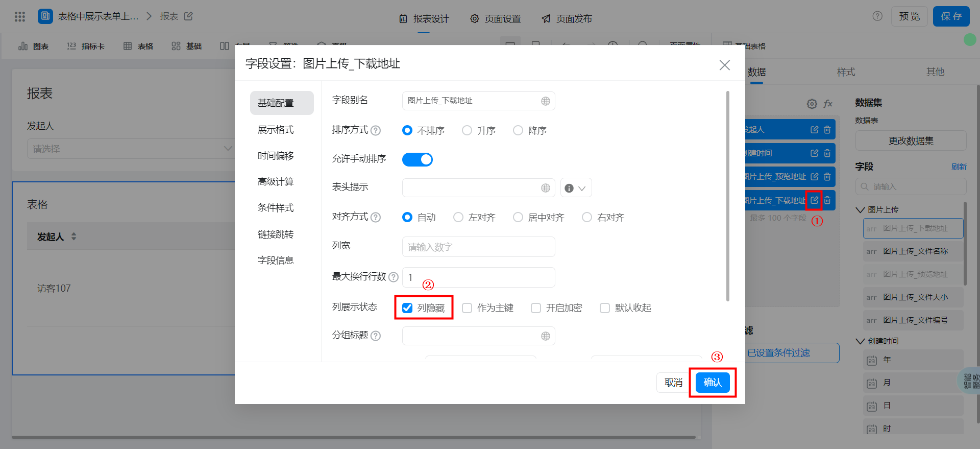Select the 不排序 radio option
980x449 pixels.
tap(407, 130)
